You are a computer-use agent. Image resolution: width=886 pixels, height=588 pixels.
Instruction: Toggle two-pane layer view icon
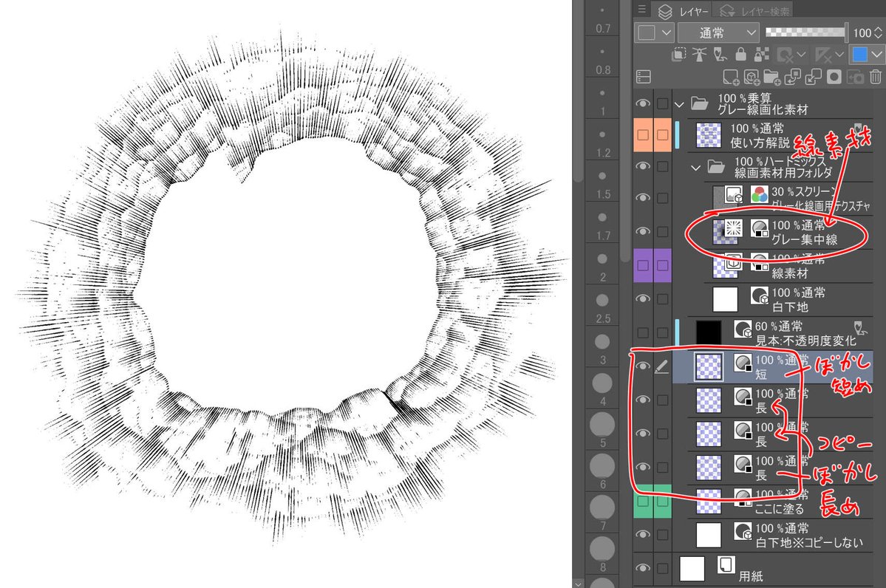pos(644,76)
